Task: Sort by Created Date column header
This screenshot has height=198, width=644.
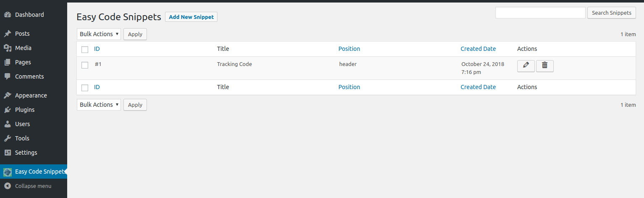Action: coord(478,49)
